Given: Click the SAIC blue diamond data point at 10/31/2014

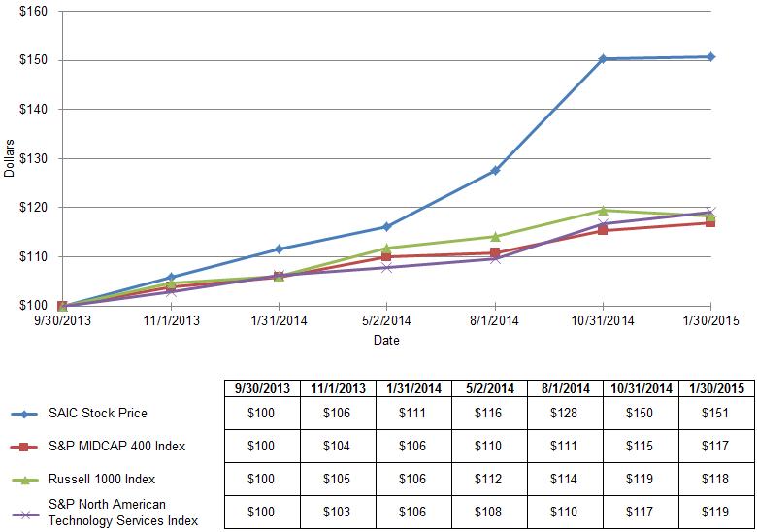Looking at the screenshot, I should [603, 59].
